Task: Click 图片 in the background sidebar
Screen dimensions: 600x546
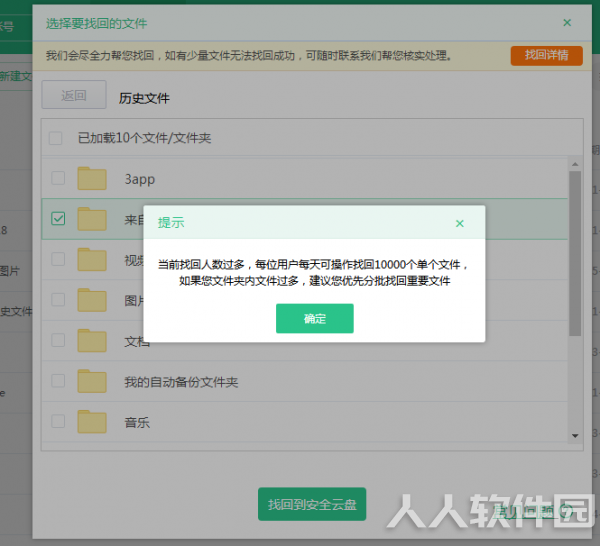Action: pyautogui.click(x=10, y=271)
